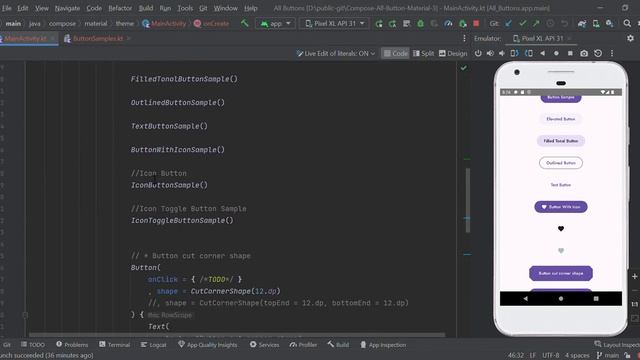Click the Git Show History clock icon
Screen dimensions: 640x360
[x=550, y=24]
